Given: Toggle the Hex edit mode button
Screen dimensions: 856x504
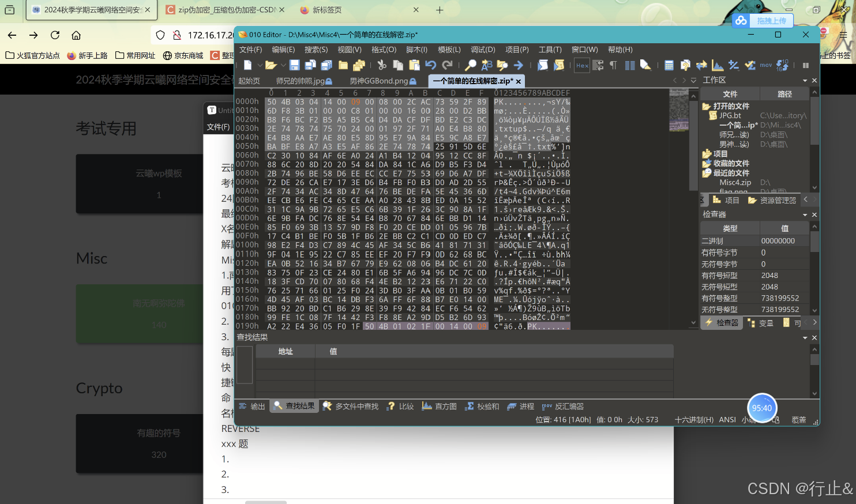Looking at the screenshot, I should 582,65.
